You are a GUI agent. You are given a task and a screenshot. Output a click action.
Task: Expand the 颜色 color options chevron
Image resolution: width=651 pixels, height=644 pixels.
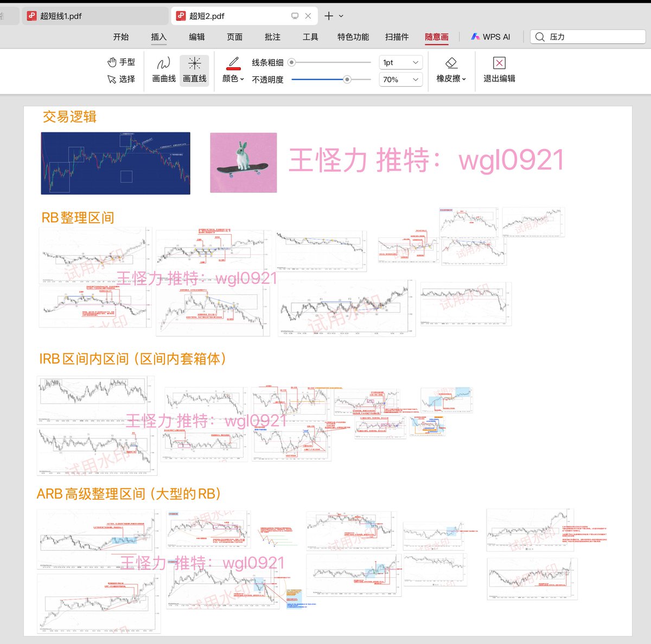pyautogui.click(x=242, y=80)
